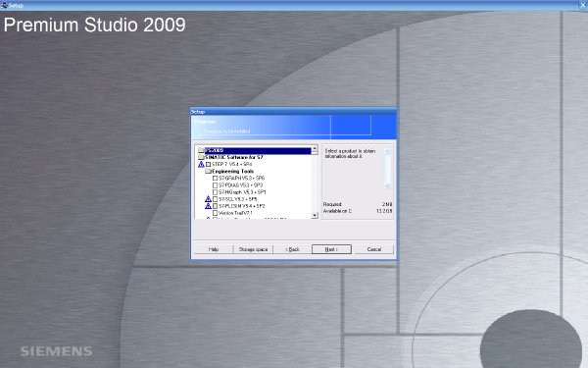Close the main Setup window
The height and width of the screenshot is (368, 588).
coord(583,5)
